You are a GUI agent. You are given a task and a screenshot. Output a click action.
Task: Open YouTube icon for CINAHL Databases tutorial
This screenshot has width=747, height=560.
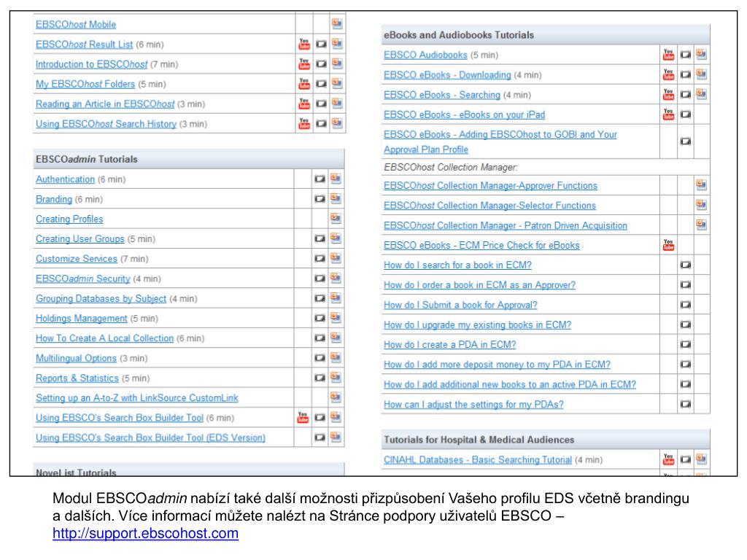point(668,459)
